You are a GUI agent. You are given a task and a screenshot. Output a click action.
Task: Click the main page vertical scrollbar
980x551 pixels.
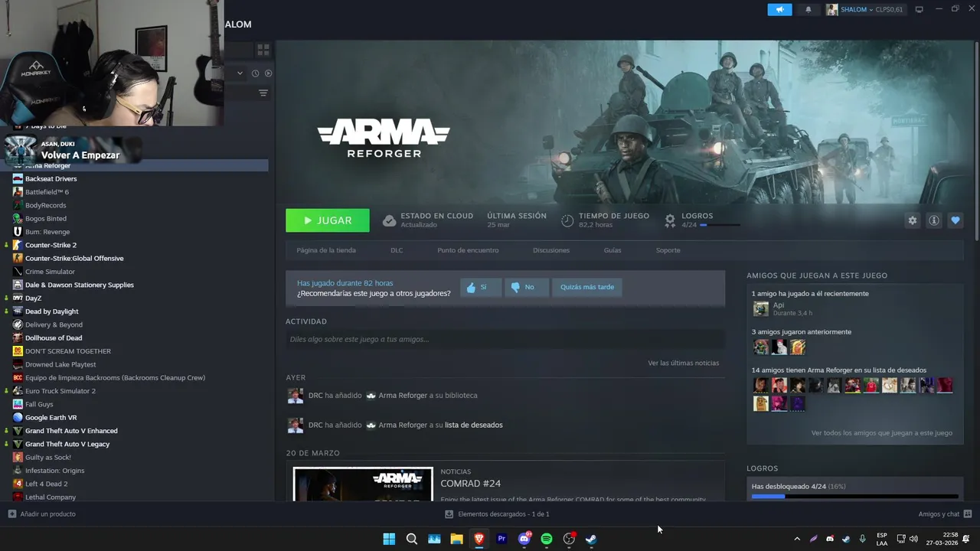(976, 142)
